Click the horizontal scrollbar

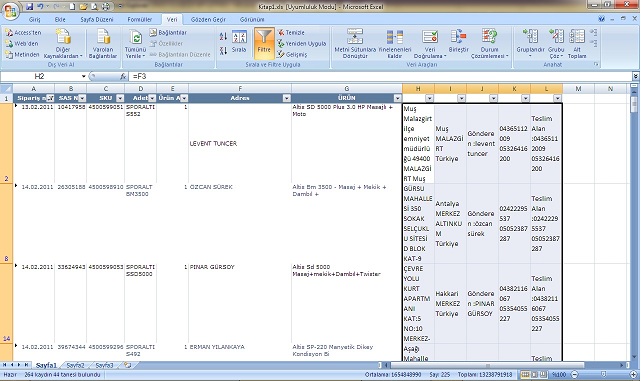[x=487, y=365]
